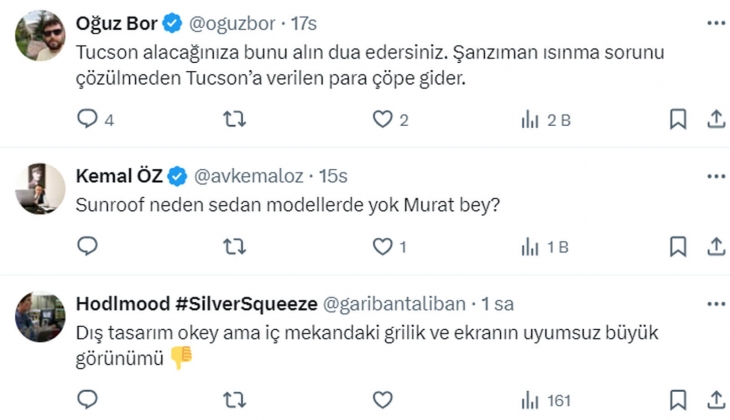Screen dimensions: 730x420
Task: Reply to Kemal ÖZ's sunroof tweet
Action: pos(87,246)
